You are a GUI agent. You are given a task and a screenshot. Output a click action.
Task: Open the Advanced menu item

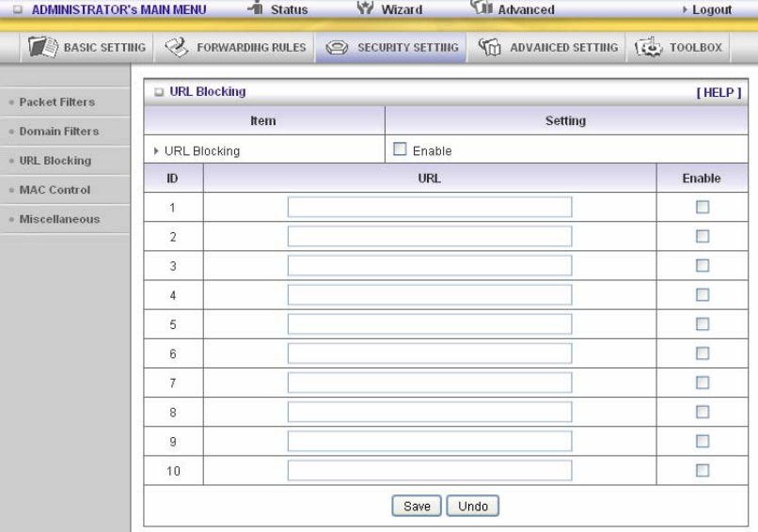pos(526,9)
